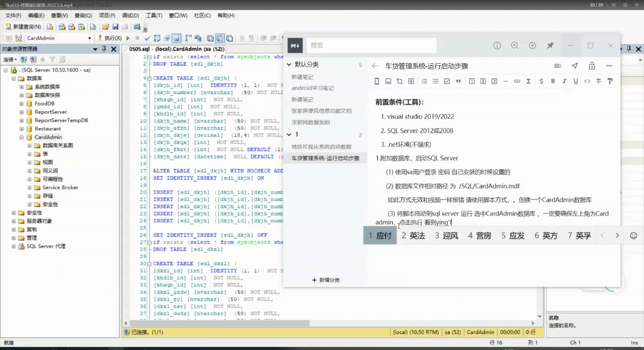
Task: Select the 0505.sql query tab
Action: 177,49
